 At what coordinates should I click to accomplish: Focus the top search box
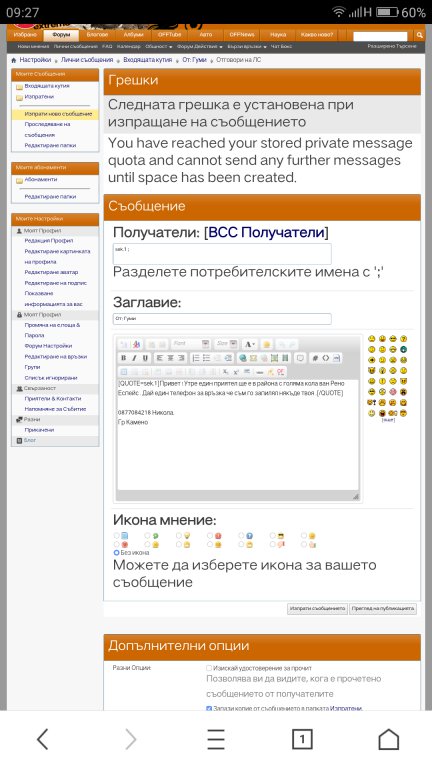pyautogui.click(x=380, y=36)
